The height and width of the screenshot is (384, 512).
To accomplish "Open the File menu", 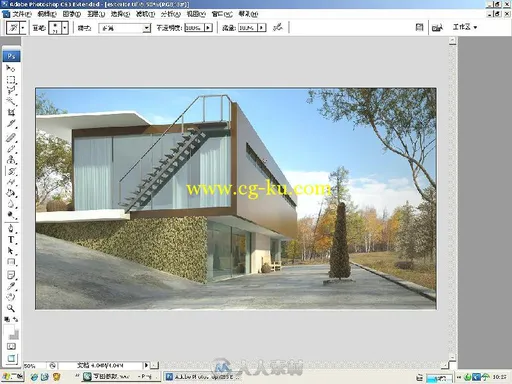I will tap(22, 14).
